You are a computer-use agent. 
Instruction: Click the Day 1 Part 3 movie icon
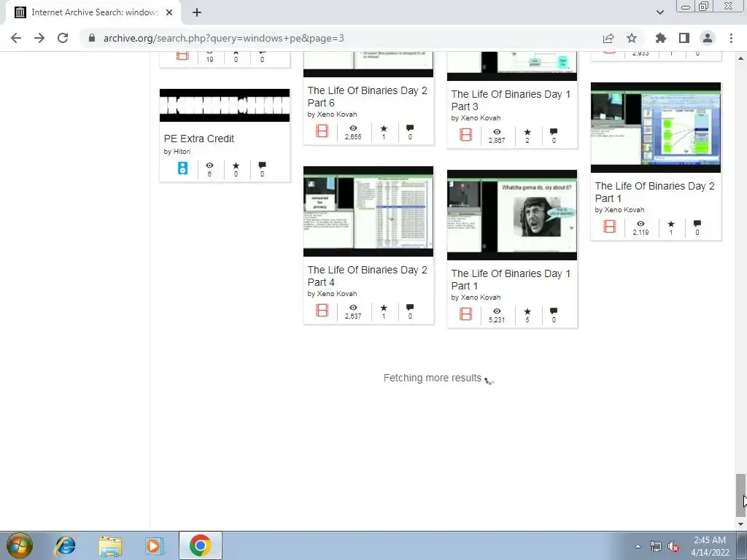pos(466,135)
